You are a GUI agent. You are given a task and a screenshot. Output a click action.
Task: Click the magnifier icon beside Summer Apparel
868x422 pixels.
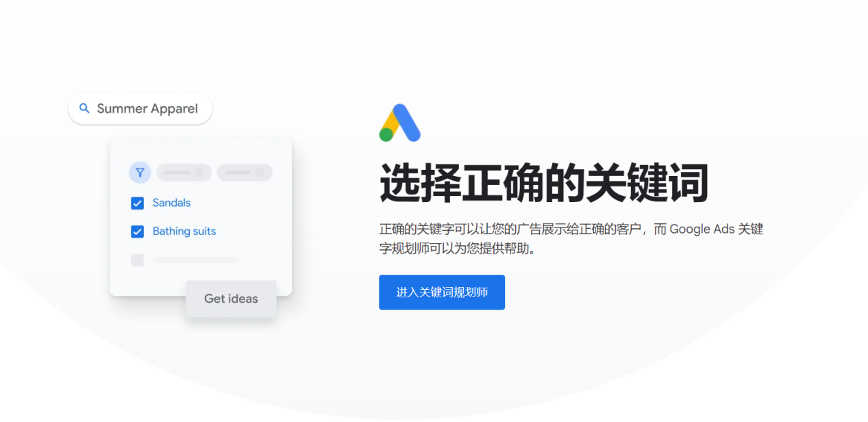(85, 108)
